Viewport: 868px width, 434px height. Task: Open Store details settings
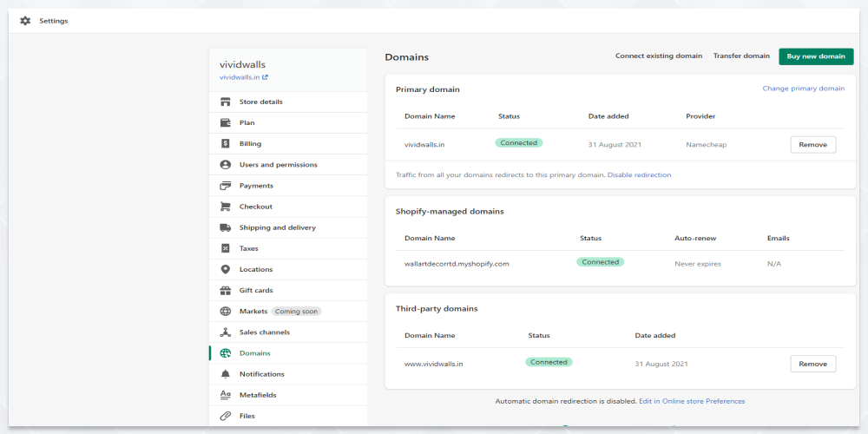[288, 102]
